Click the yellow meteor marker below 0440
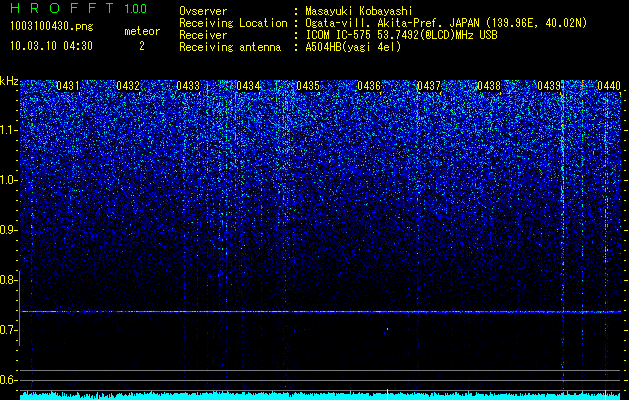 605,394
